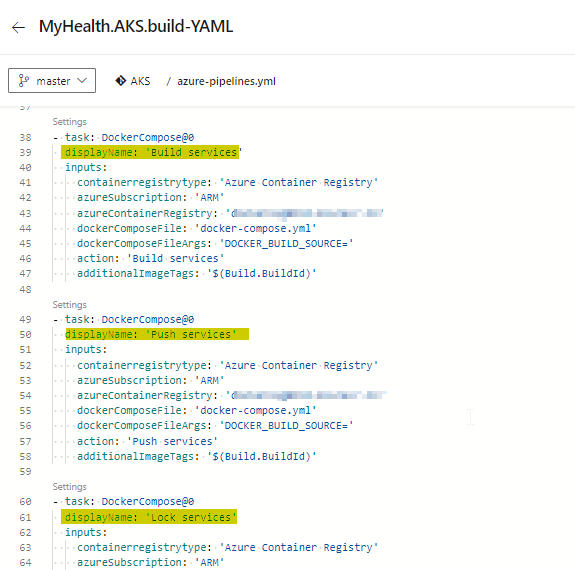Click inputs: on line 62
Viewport: 575px width, 570px height.
[86, 532]
